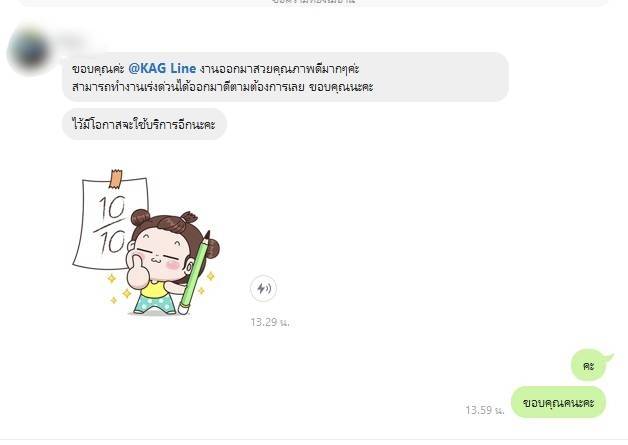Select the green คะ reply bubble
This screenshot has width=628, height=445.
[590, 365]
